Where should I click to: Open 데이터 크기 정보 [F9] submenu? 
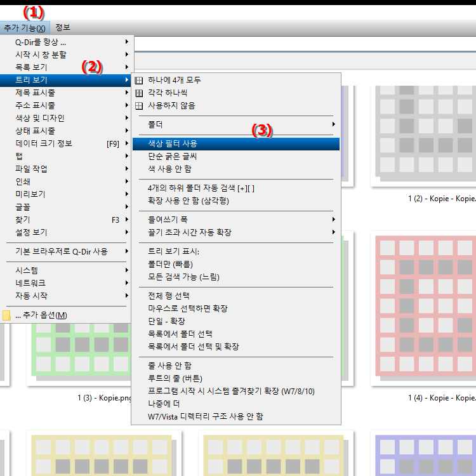pyautogui.click(x=65, y=143)
